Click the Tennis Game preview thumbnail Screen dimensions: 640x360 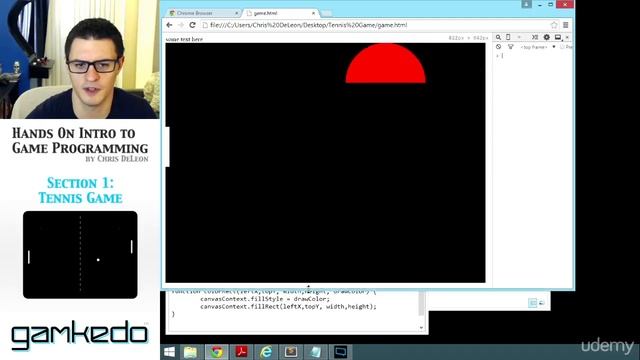[x=80, y=255]
